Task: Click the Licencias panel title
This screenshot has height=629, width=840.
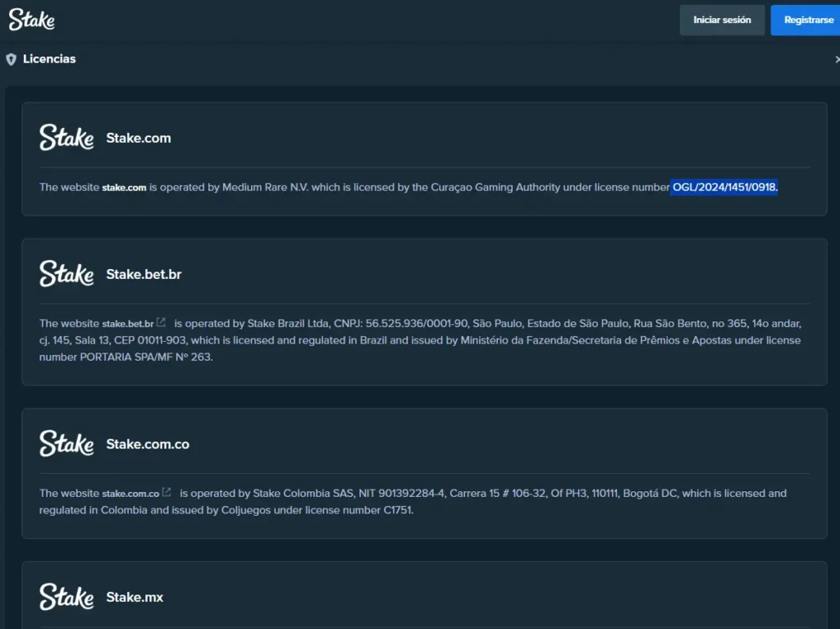Action: tap(49, 59)
